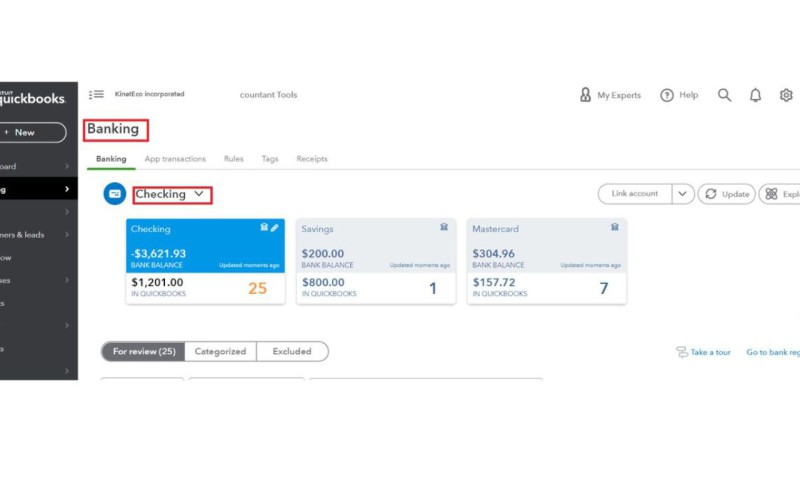Switch to the App transactions tab
Image resolution: width=800 pixels, height=481 pixels.
coord(175,159)
